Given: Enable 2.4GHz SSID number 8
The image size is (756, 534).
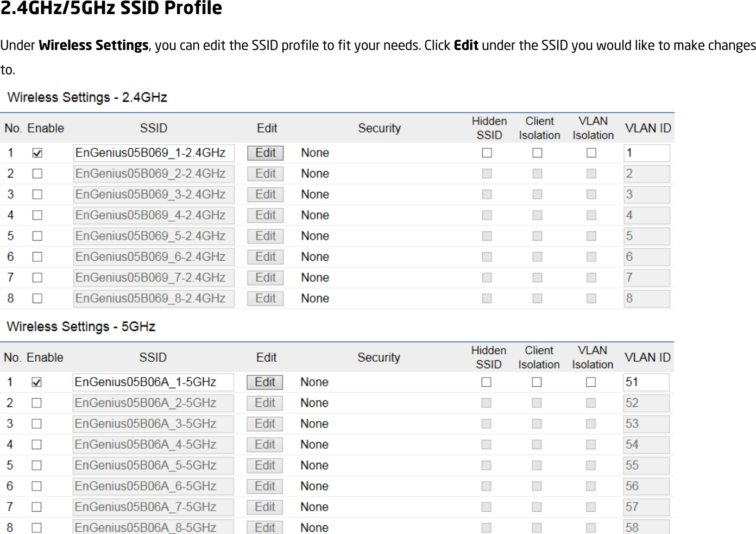Looking at the screenshot, I should pyautogui.click(x=37, y=299).
